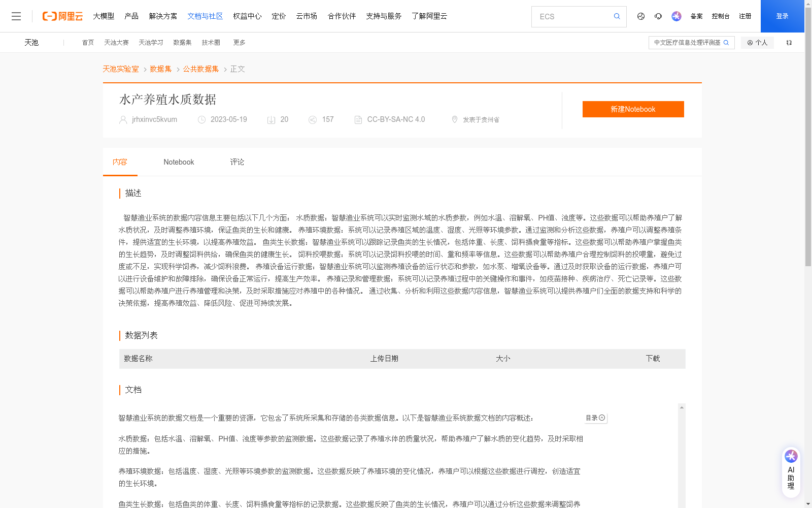Click the 注册 link

coord(745,16)
